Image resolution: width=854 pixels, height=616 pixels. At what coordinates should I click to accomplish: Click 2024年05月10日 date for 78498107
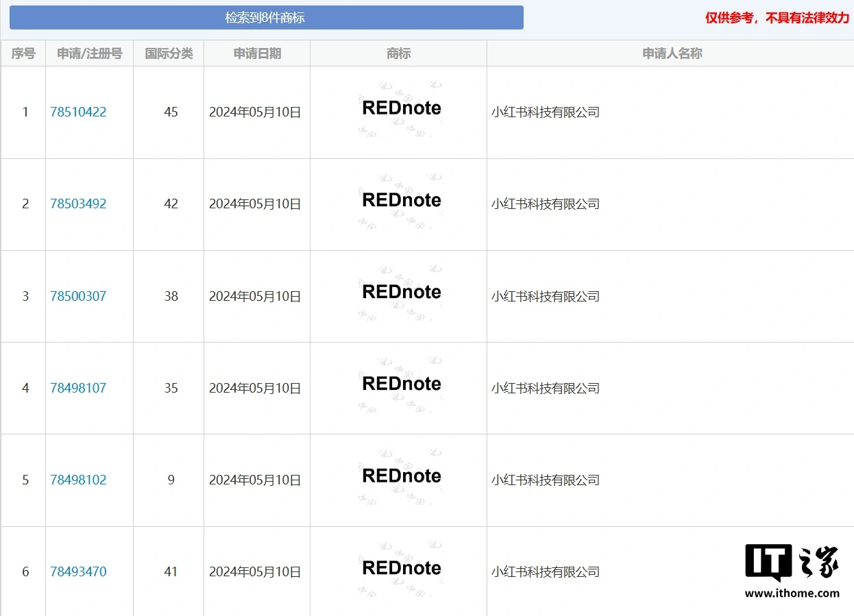255,388
